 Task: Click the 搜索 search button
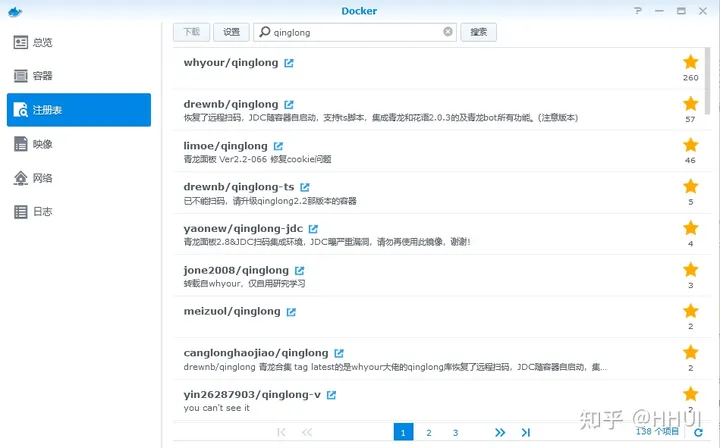click(478, 32)
